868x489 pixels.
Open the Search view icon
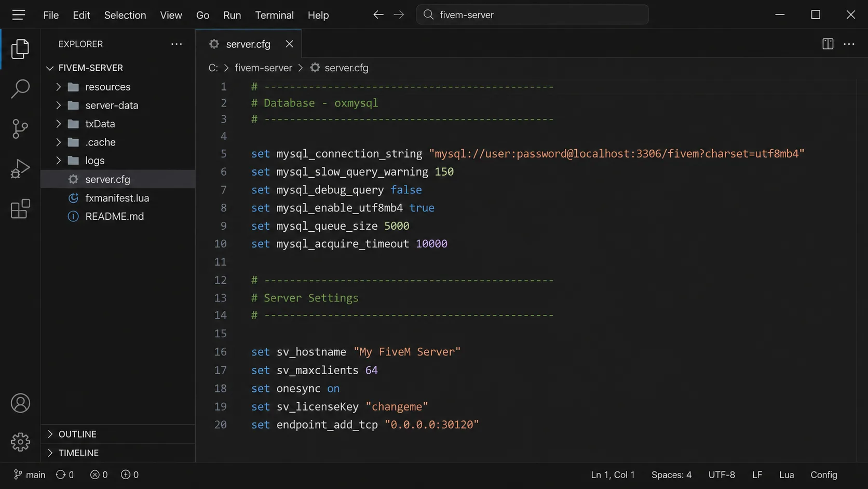(20, 89)
